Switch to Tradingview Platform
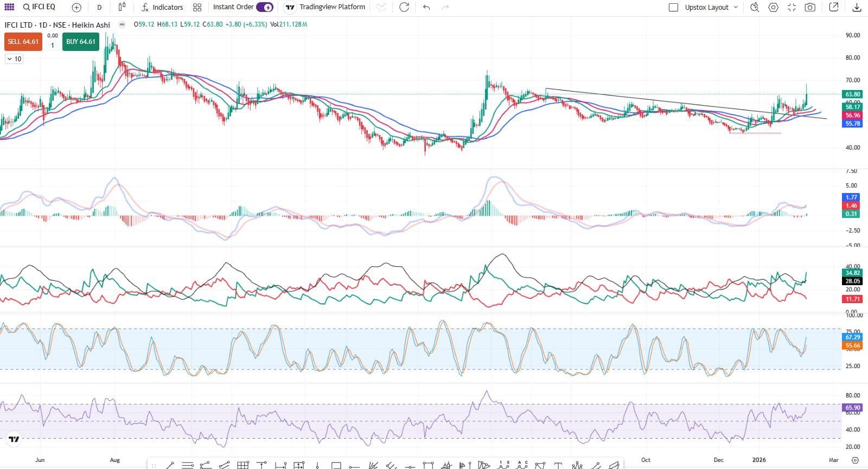The image size is (868, 469). pyautogui.click(x=325, y=7)
